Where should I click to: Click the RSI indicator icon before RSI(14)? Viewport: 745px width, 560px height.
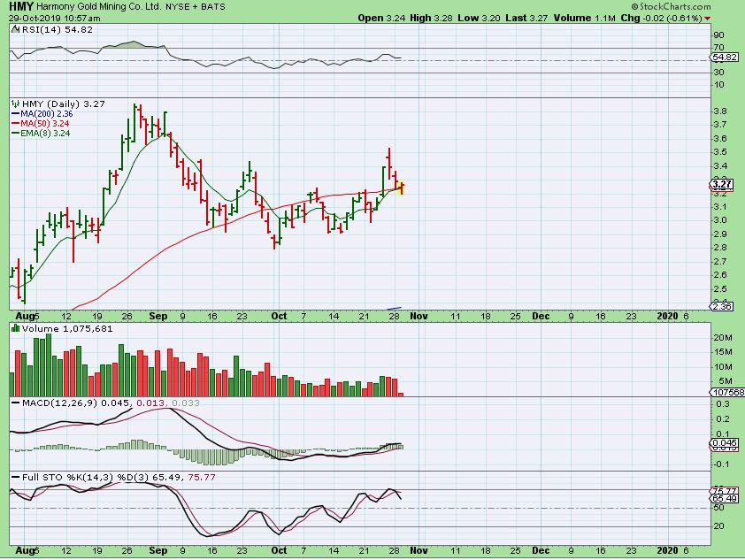[x=15, y=29]
